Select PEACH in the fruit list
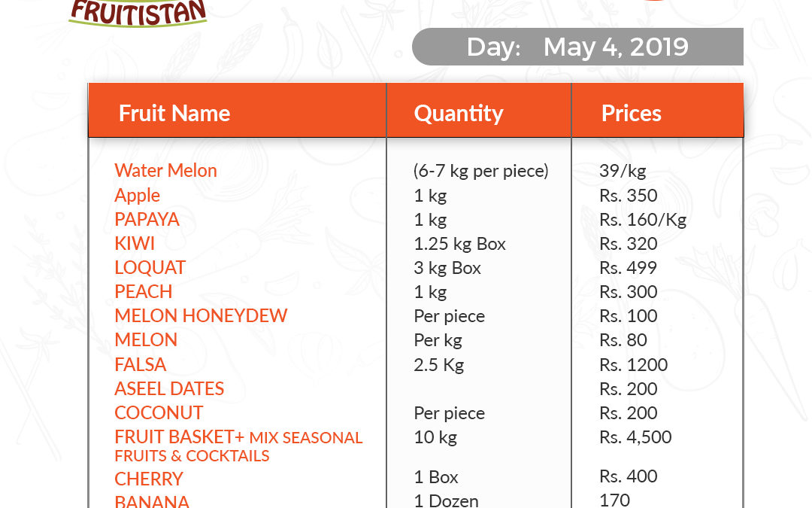This screenshot has width=812, height=508. tap(144, 291)
